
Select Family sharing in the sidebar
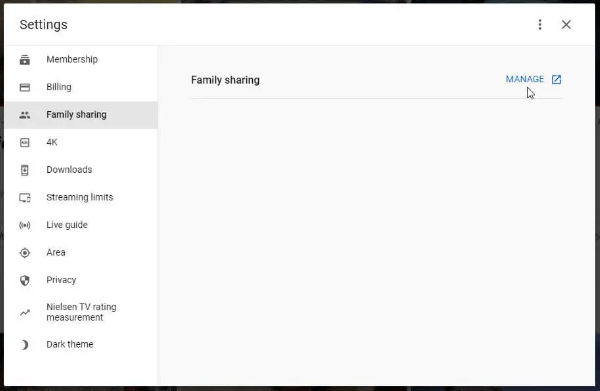[81, 115]
